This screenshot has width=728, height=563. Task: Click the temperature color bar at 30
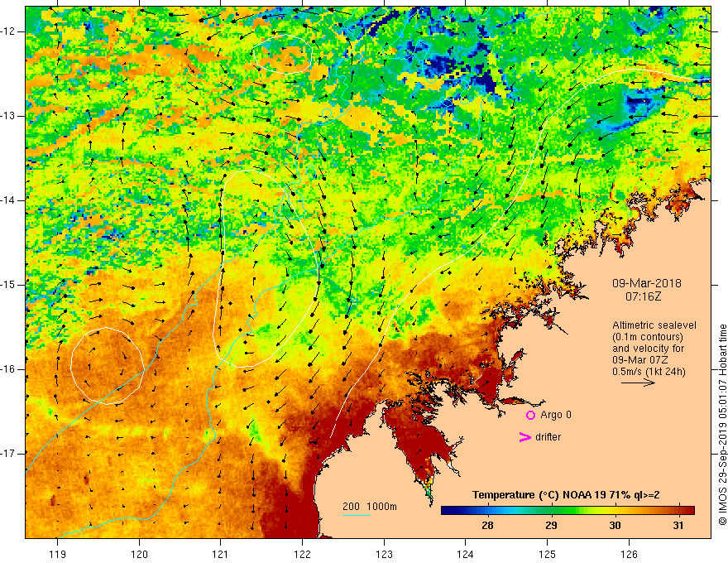point(615,511)
